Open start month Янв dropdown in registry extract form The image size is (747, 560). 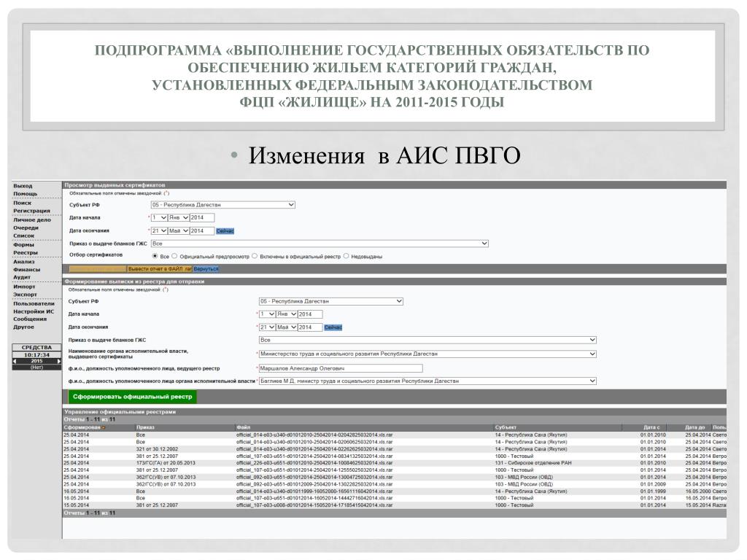point(287,314)
